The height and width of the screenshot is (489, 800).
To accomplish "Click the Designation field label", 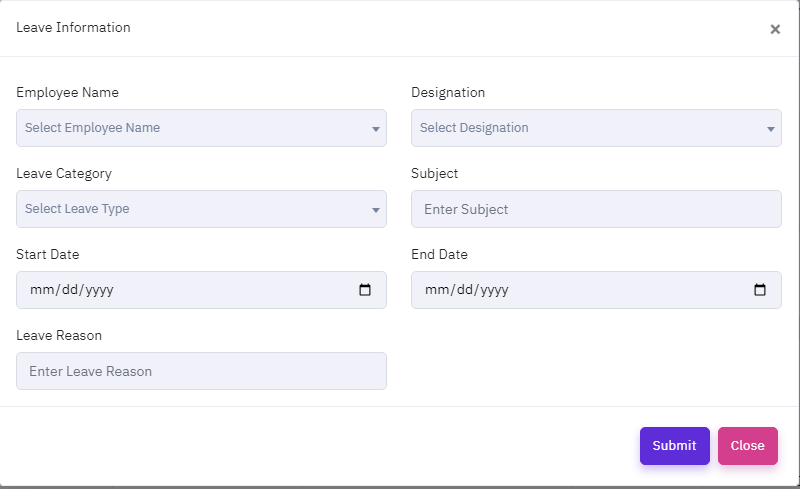I will click(x=448, y=92).
